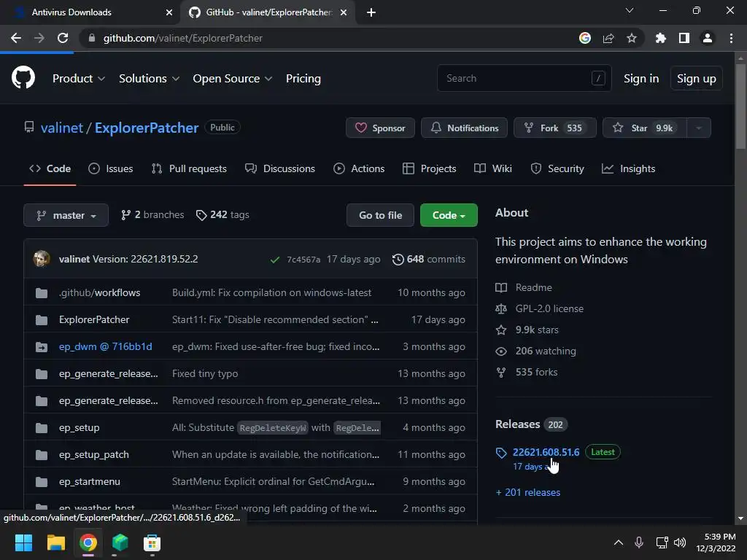The image size is (747, 560).
Task: Open the Insights tab
Action: click(x=628, y=168)
